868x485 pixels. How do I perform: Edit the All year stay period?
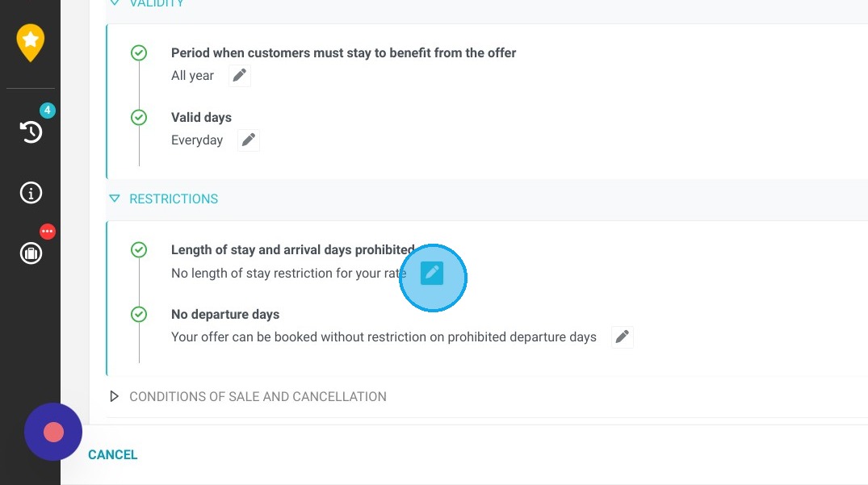(x=239, y=75)
